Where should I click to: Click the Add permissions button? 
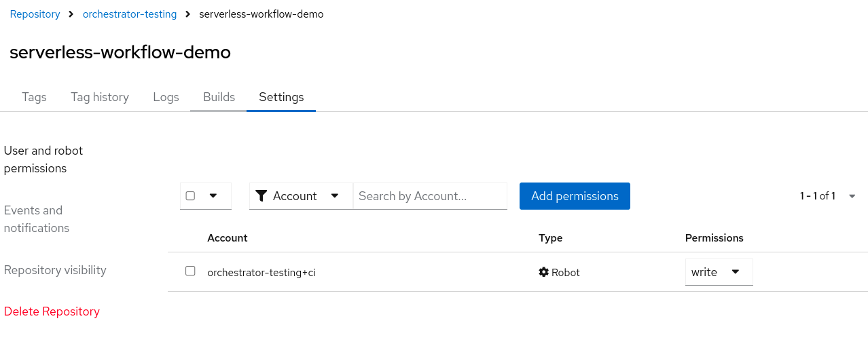(575, 196)
